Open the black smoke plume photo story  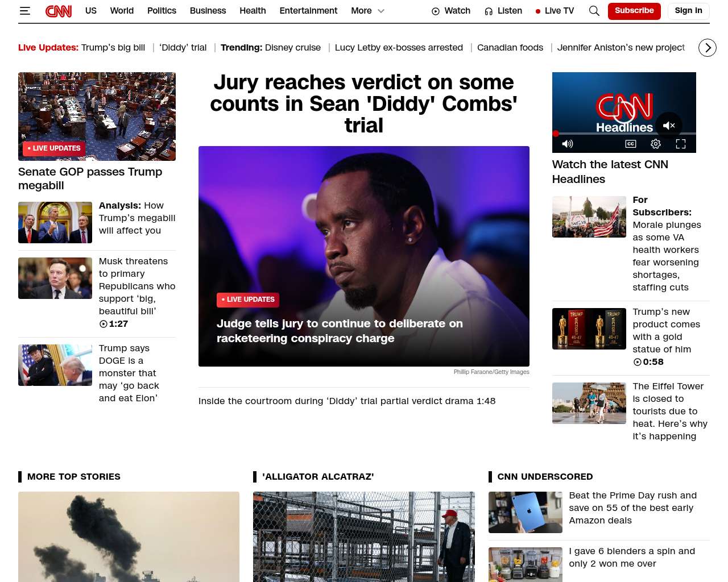(x=129, y=537)
